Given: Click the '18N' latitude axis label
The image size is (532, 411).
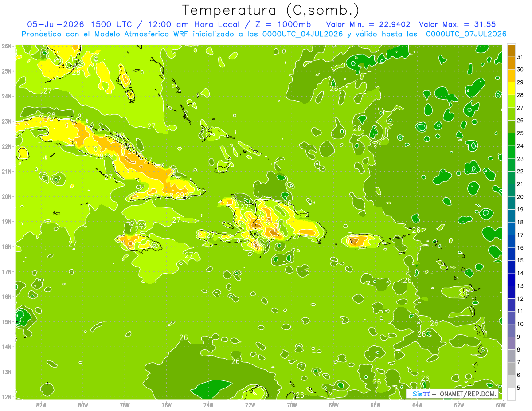Looking at the screenshot, I should 6,247.
